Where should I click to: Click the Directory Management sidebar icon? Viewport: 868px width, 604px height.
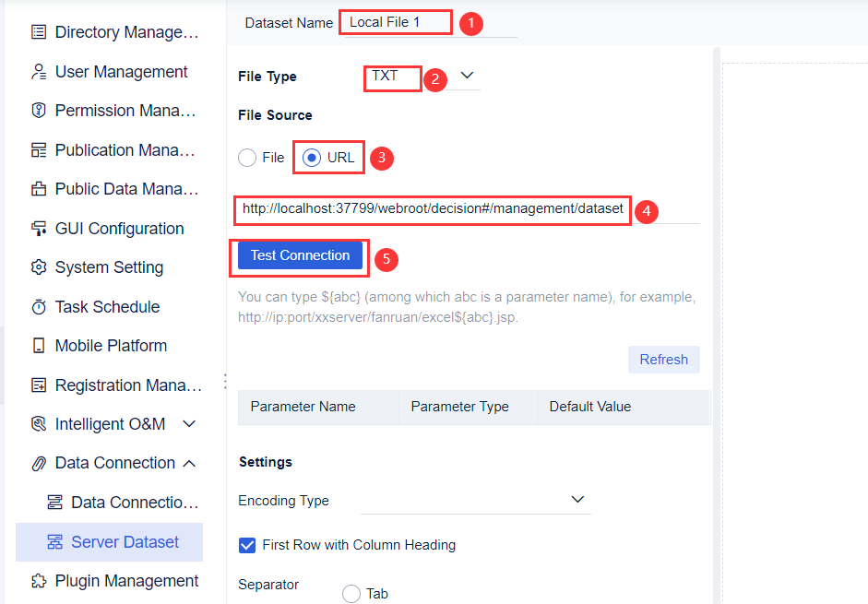pyautogui.click(x=39, y=32)
